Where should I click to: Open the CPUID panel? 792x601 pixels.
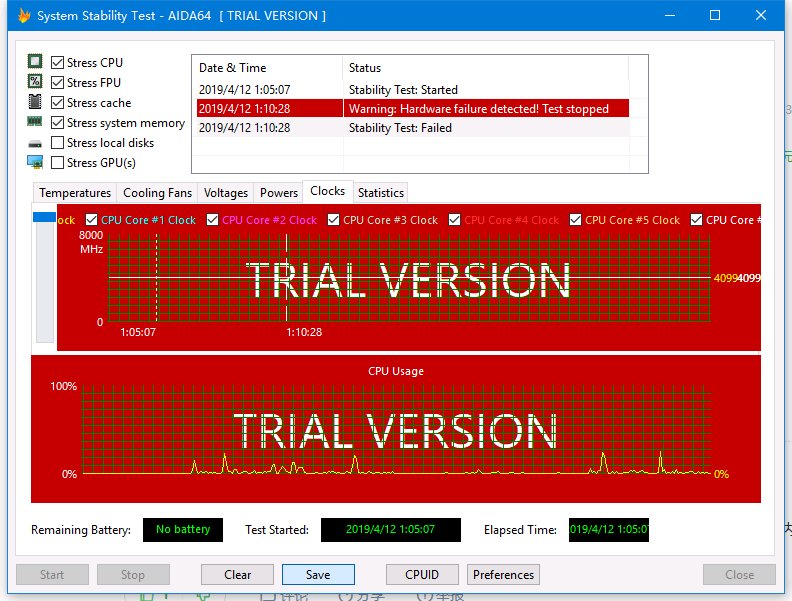point(422,575)
